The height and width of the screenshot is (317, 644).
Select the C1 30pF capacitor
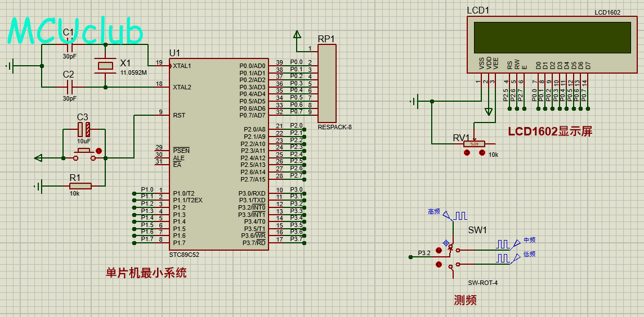pos(70,48)
